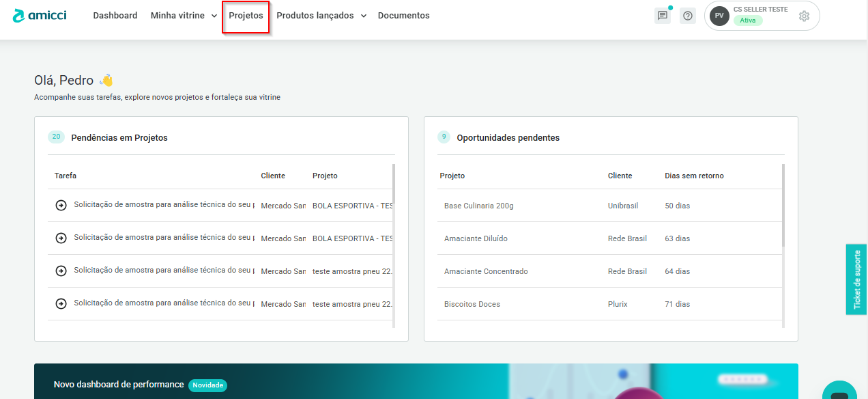This screenshot has height=399, width=868.
Task: Click the Ativa status badge
Action: 748,20
